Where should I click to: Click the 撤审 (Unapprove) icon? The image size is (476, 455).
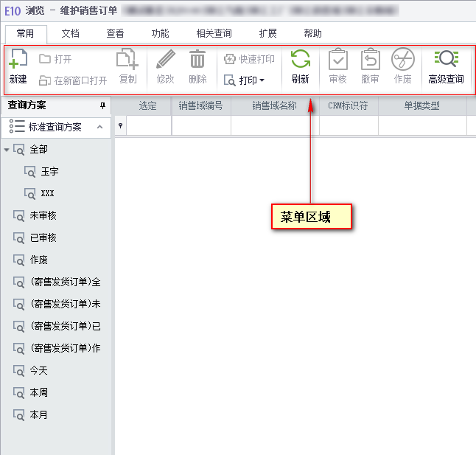click(370, 60)
